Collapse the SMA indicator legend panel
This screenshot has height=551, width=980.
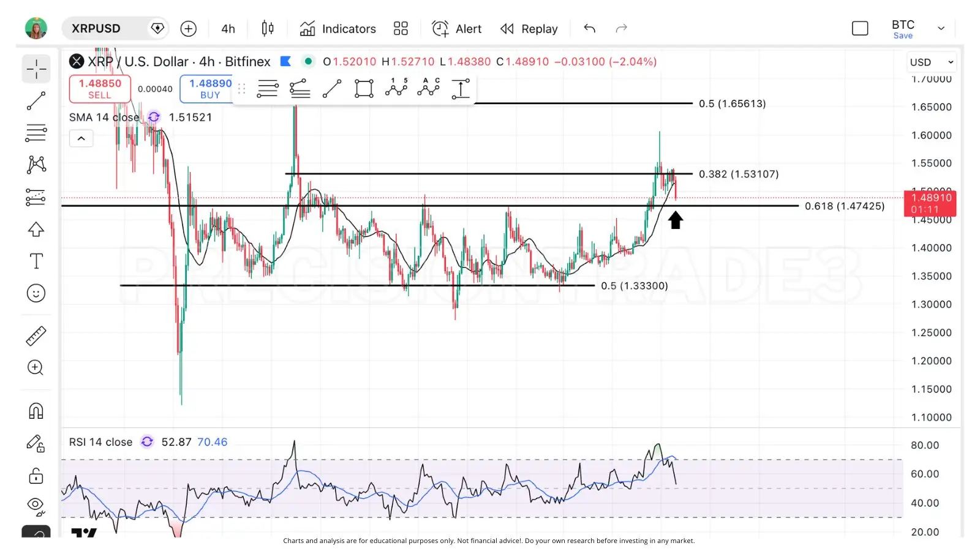(81, 138)
